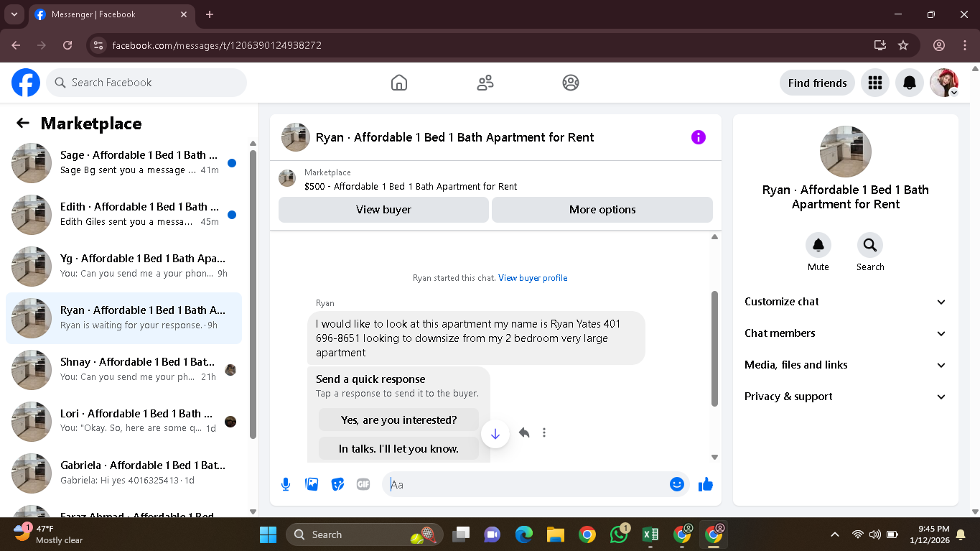This screenshot has height=551, width=980.
Task: Send 'In talks. I'll let you know.' response
Action: tap(398, 449)
